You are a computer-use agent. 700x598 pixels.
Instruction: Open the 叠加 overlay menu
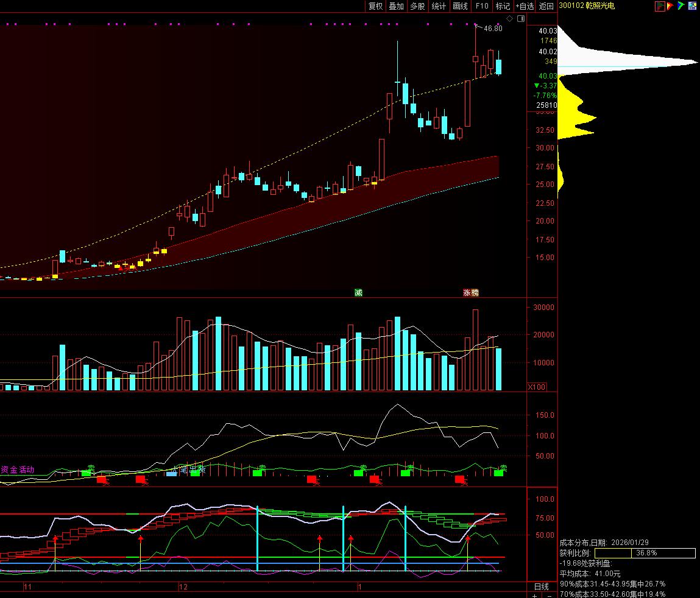tap(396, 6)
